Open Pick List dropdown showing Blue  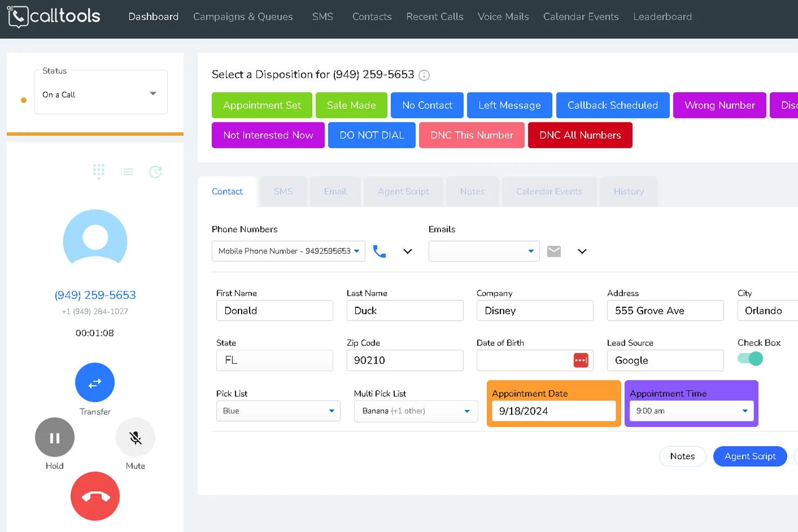pos(278,411)
